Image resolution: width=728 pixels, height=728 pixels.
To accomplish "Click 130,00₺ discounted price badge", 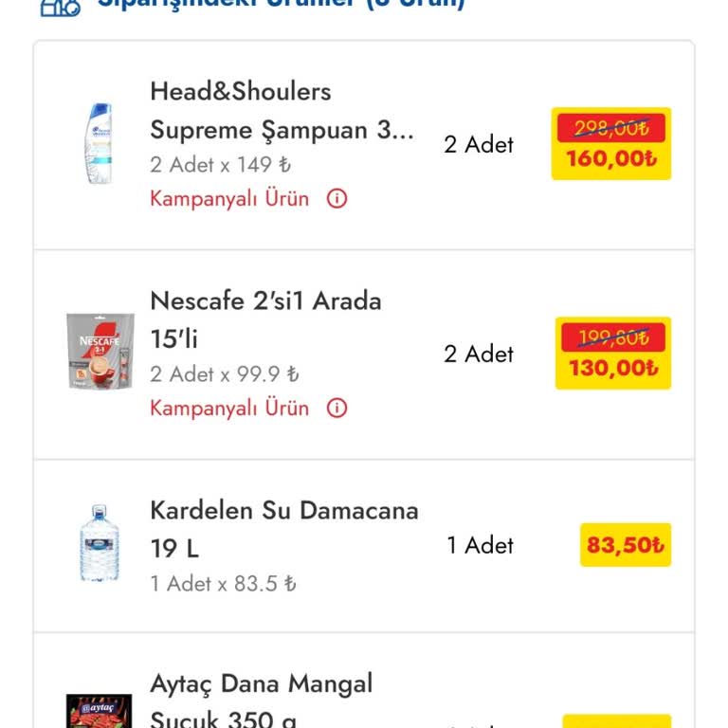I will [612, 368].
